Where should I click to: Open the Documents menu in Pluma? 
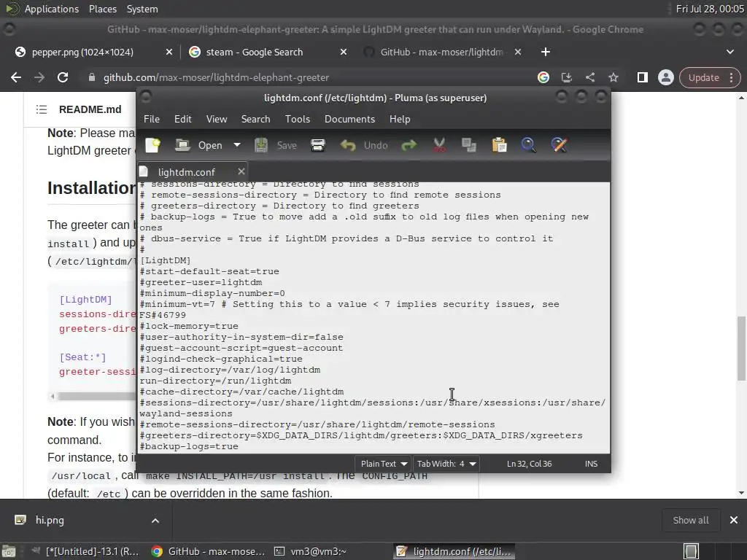coord(349,119)
